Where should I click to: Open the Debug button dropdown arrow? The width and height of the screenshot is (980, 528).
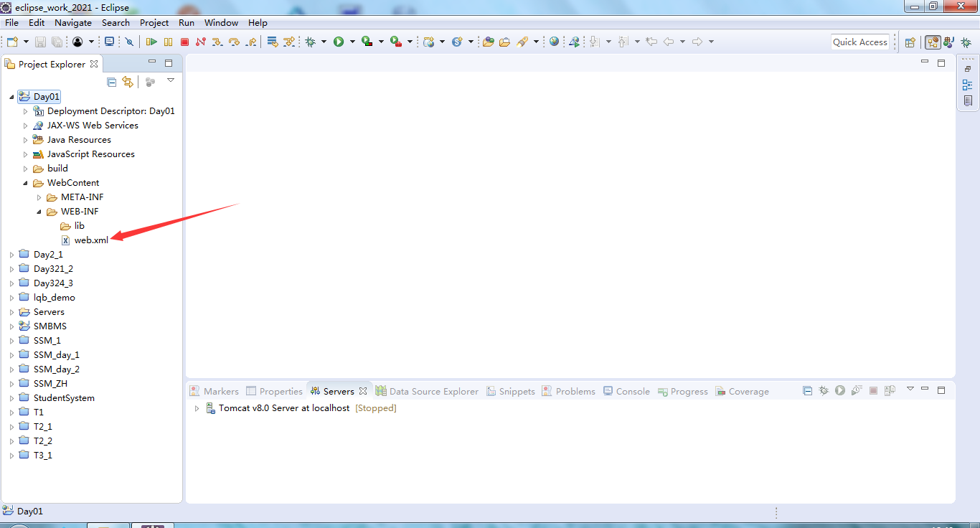324,42
